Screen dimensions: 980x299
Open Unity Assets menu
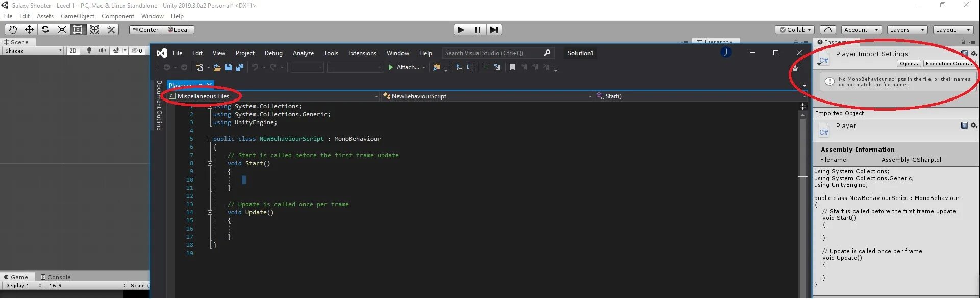pos(45,16)
